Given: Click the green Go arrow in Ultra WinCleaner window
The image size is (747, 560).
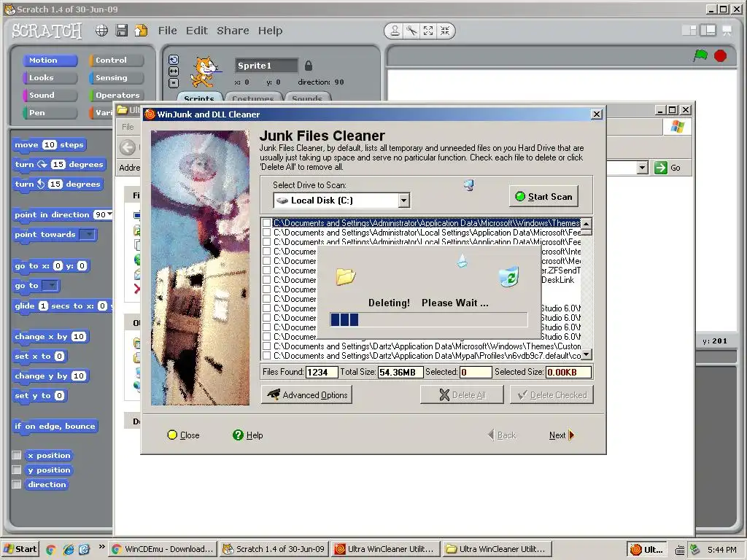Looking at the screenshot, I should pyautogui.click(x=661, y=168).
